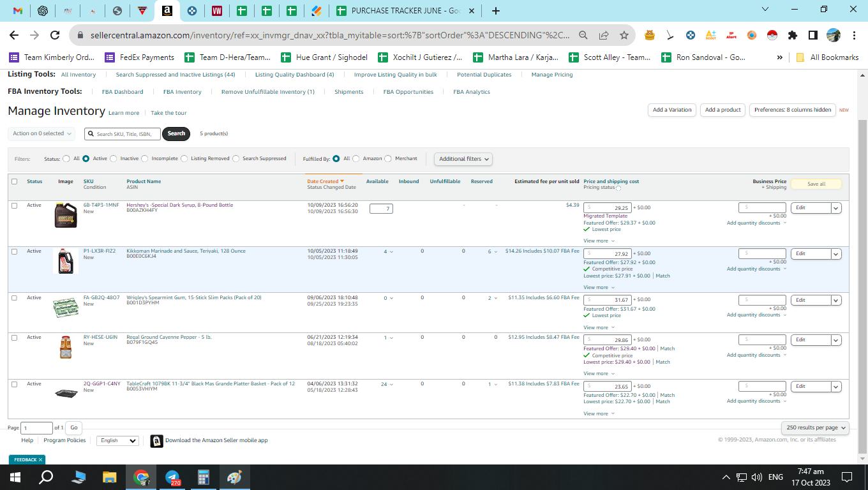
Task: Select the Search Suppressed status filter
Action: click(x=236, y=159)
